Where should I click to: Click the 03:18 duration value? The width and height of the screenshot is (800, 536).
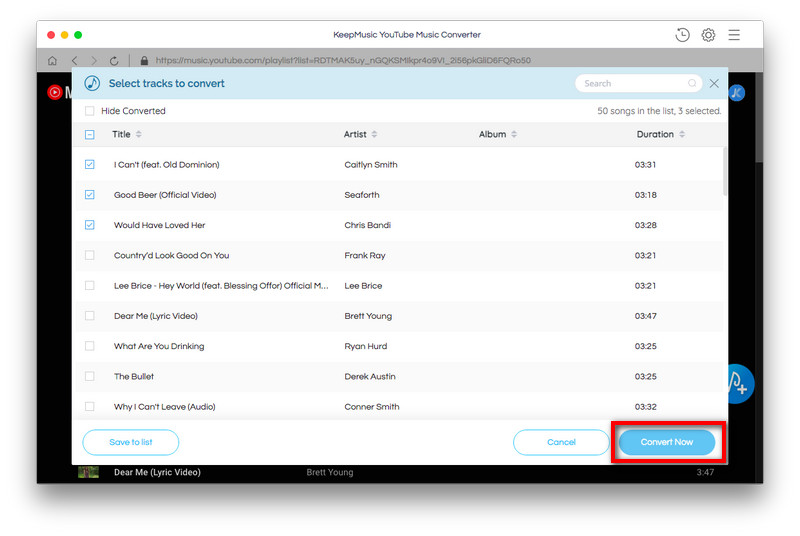[645, 195]
